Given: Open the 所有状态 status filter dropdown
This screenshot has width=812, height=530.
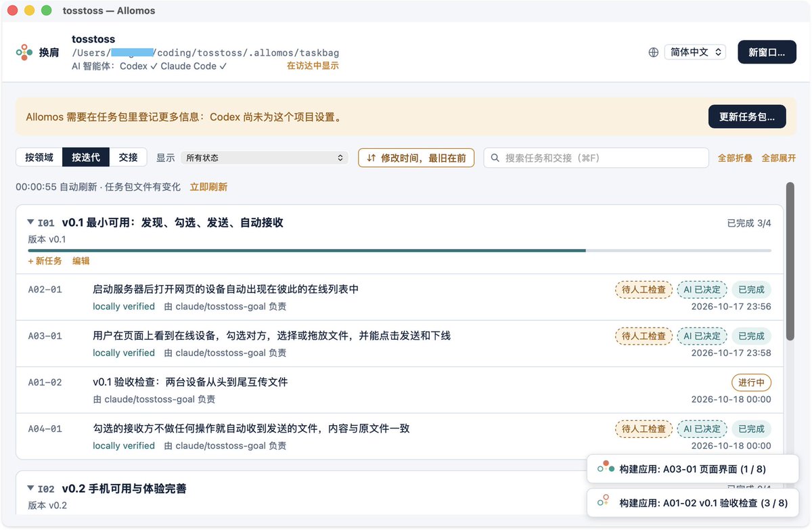Looking at the screenshot, I should [x=265, y=158].
